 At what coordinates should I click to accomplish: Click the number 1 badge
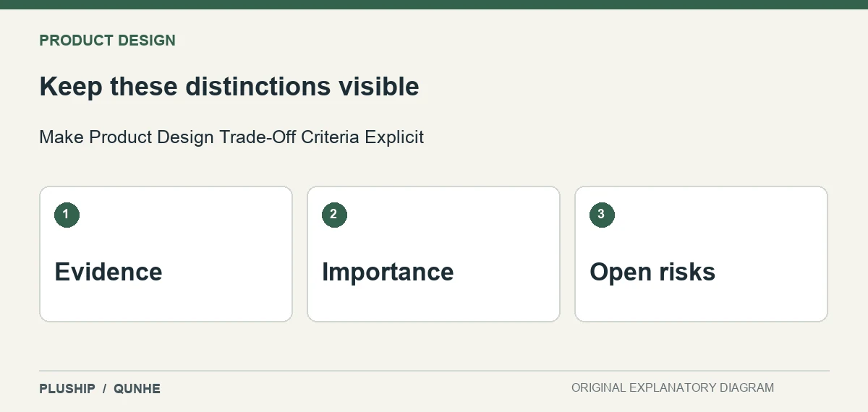pos(67,215)
